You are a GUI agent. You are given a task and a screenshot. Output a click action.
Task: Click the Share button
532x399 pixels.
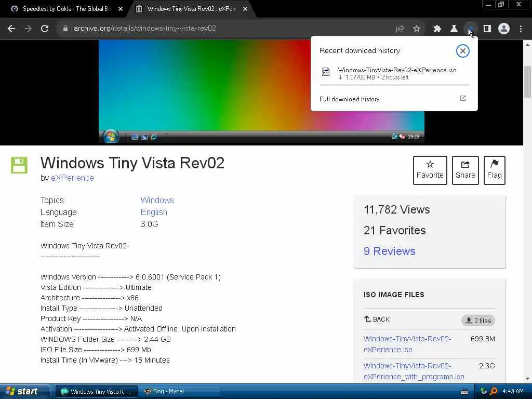465,170
